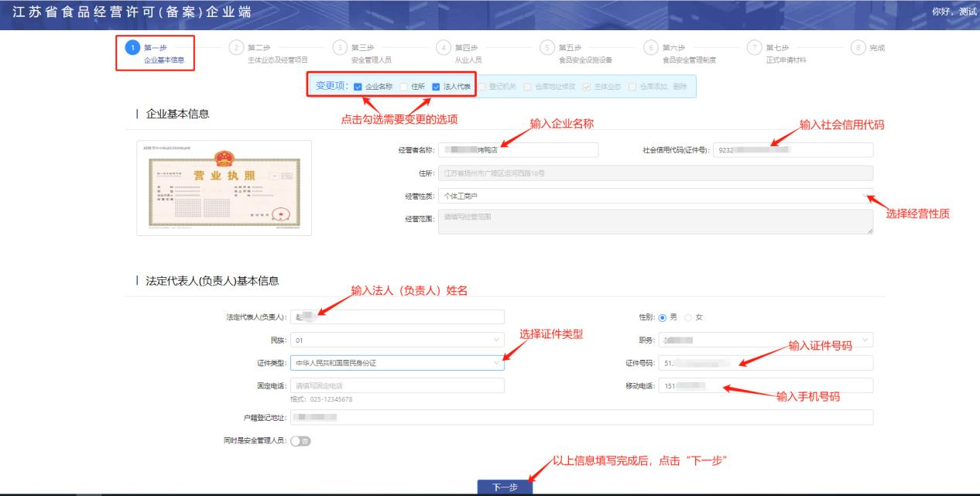Click the 固定电话 input field
980x496 pixels.
point(396,385)
